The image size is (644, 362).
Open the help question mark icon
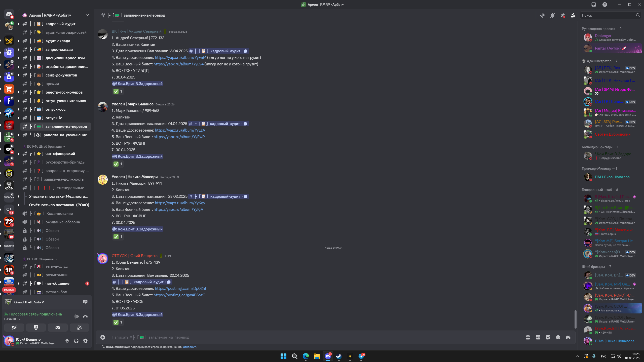coord(605,5)
